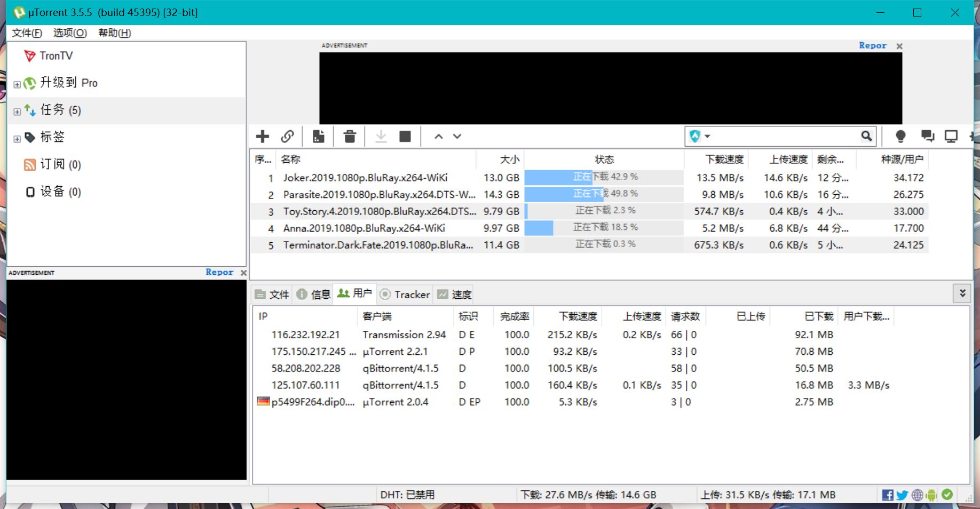The width and height of the screenshot is (980, 509).
Task: Open the 设备 (0) sidebar item
Action: tap(52, 192)
